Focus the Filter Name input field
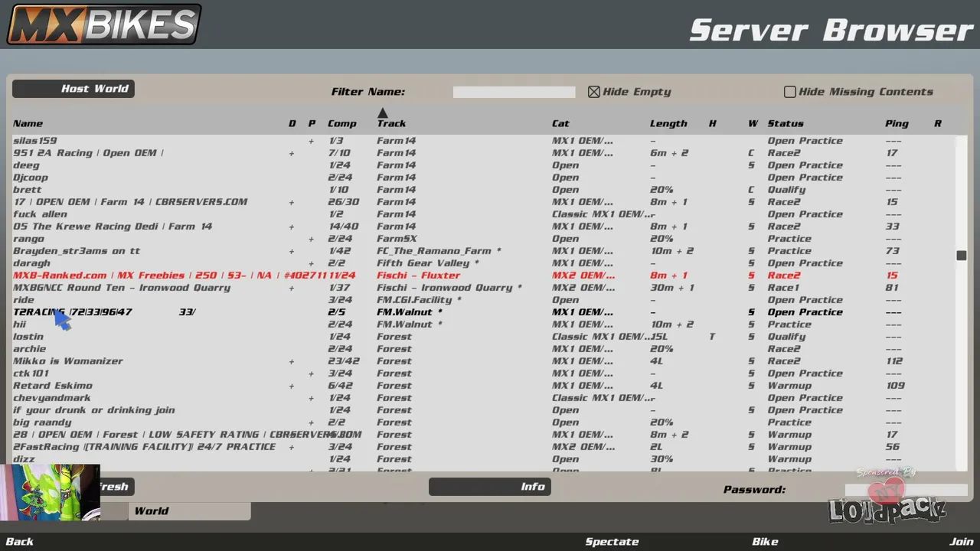The width and height of the screenshot is (980, 551). [514, 92]
